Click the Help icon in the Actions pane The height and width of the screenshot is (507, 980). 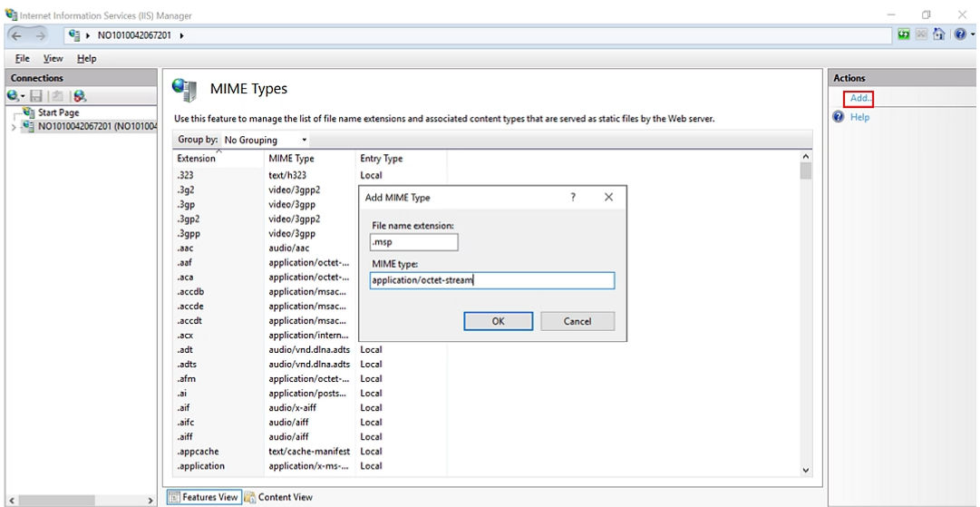click(x=839, y=117)
